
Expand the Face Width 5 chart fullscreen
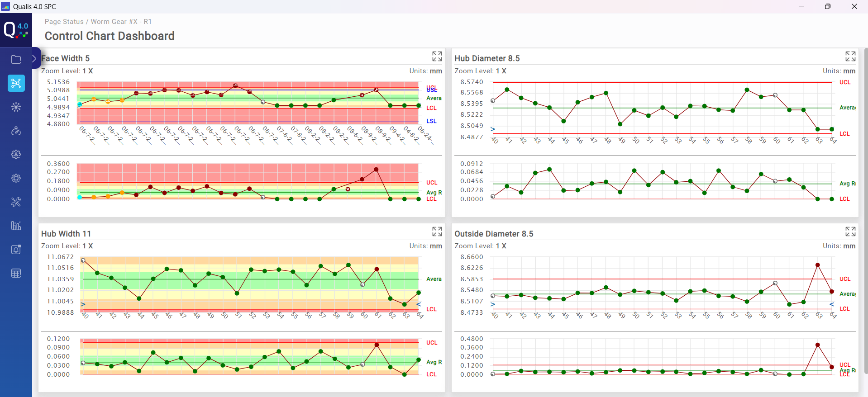(437, 57)
